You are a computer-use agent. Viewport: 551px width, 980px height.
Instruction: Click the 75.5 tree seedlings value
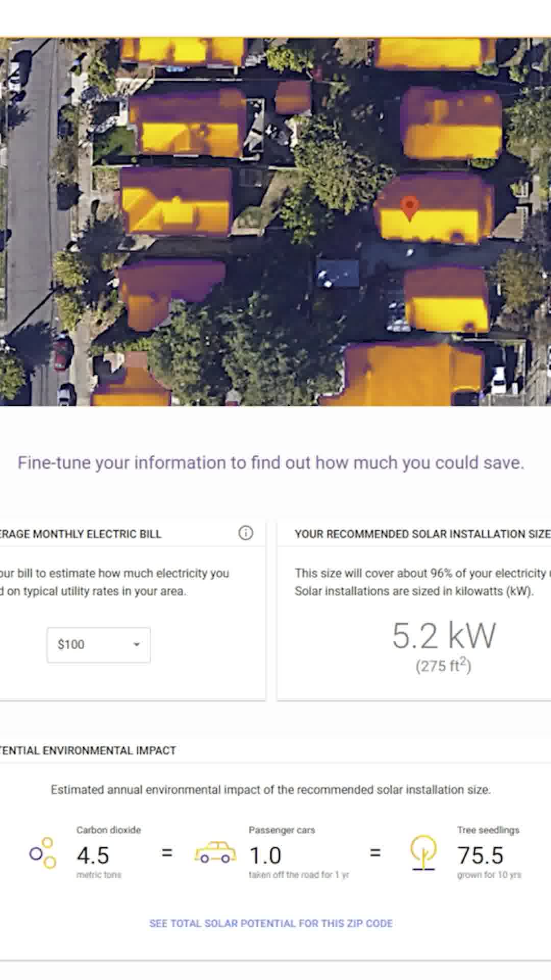(x=480, y=852)
